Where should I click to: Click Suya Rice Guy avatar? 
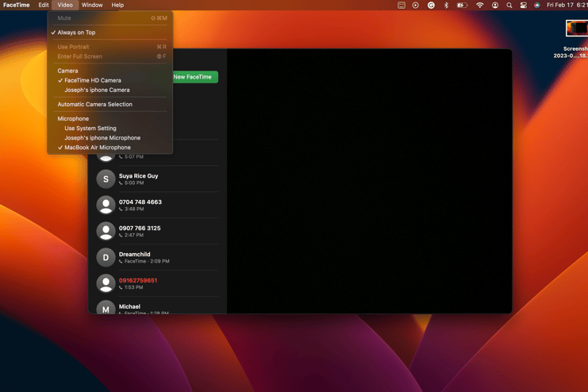pyautogui.click(x=106, y=179)
